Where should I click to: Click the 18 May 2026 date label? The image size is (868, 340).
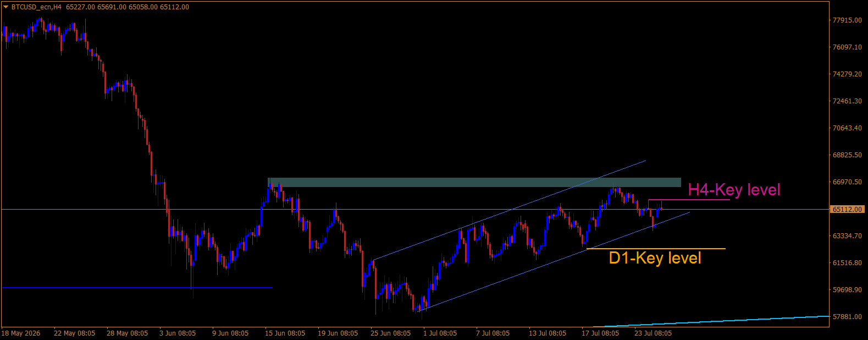click(x=21, y=333)
